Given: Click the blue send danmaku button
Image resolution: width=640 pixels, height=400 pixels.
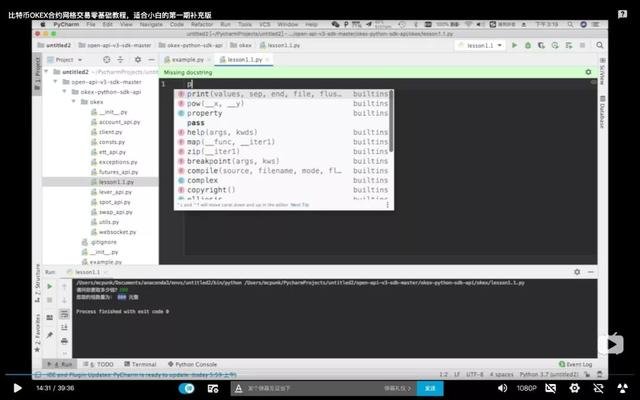Looking at the screenshot, I should coord(430,388).
